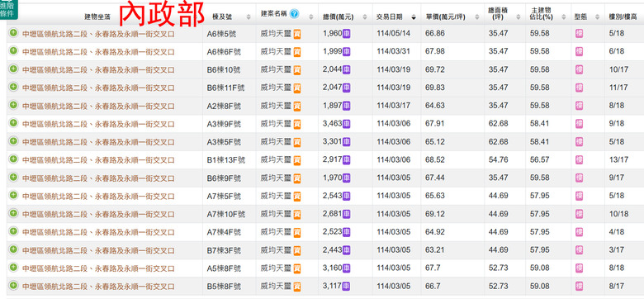Viewport: 644px width, 299px height.
Task: Expand the B5棟8F號 transaction row
Action: click(x=13, y=285)
